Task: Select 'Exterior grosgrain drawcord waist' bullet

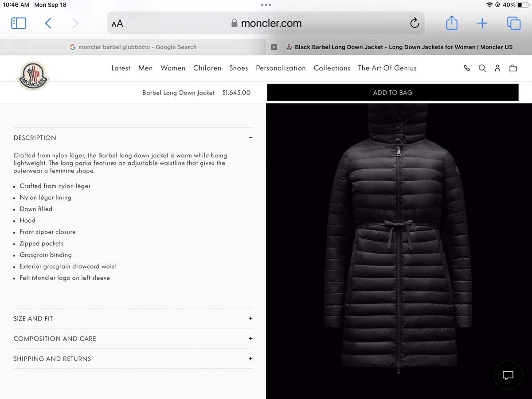Action: [68, 267]
